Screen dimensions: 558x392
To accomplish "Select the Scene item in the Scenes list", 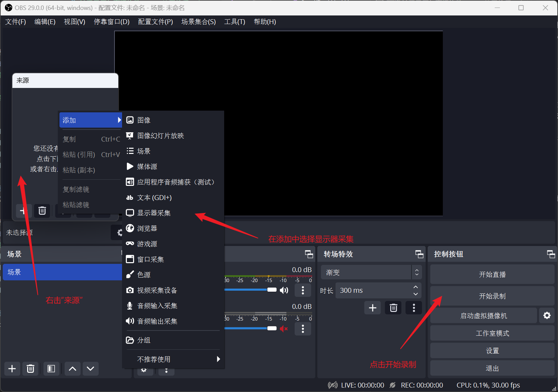I will click(x=62, y=272).
